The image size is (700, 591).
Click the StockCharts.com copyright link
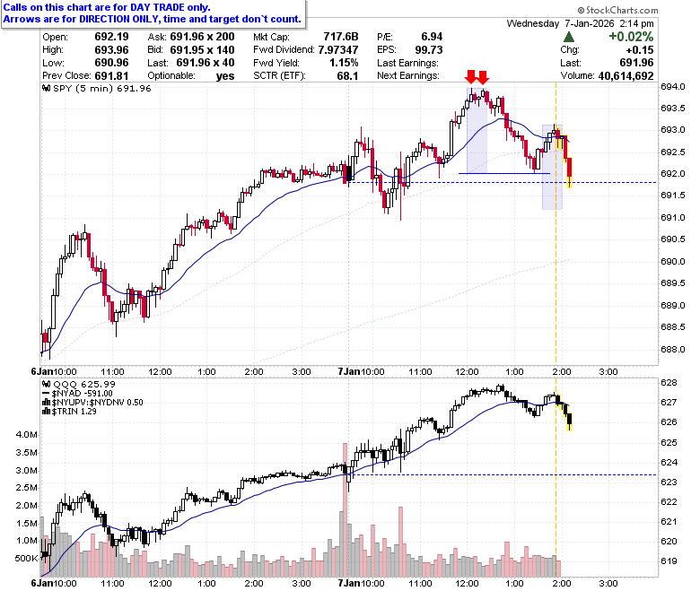(x=617, y=10)
